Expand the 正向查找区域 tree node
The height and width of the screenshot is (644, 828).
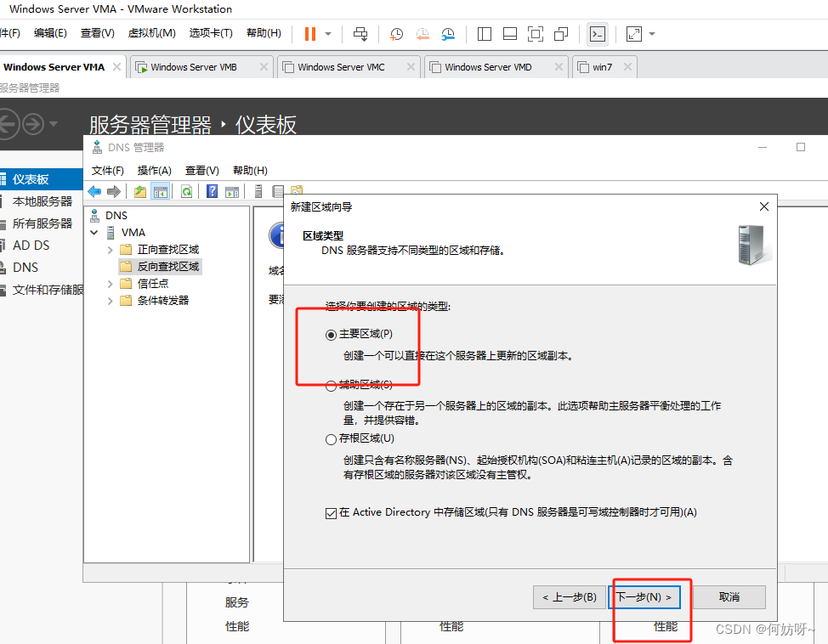pyautogui.click(x=111, y=250)
